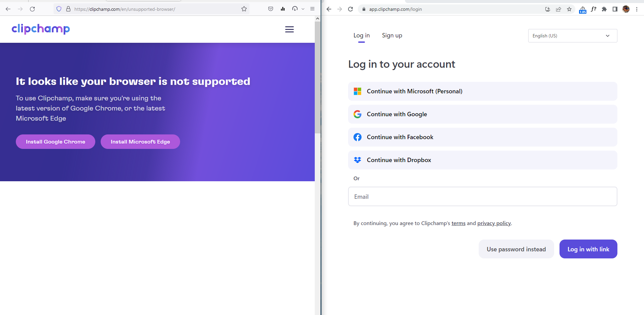This screenshot has height=315, width=644.
Task: Switch to the Sign up tab
Action: (392, 35)
